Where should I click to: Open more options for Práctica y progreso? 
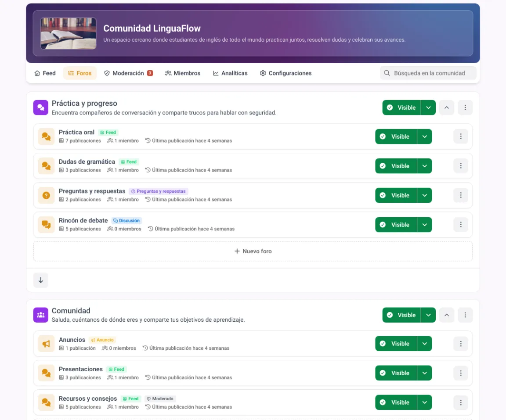pyautogui.click(x=465, y=108)
